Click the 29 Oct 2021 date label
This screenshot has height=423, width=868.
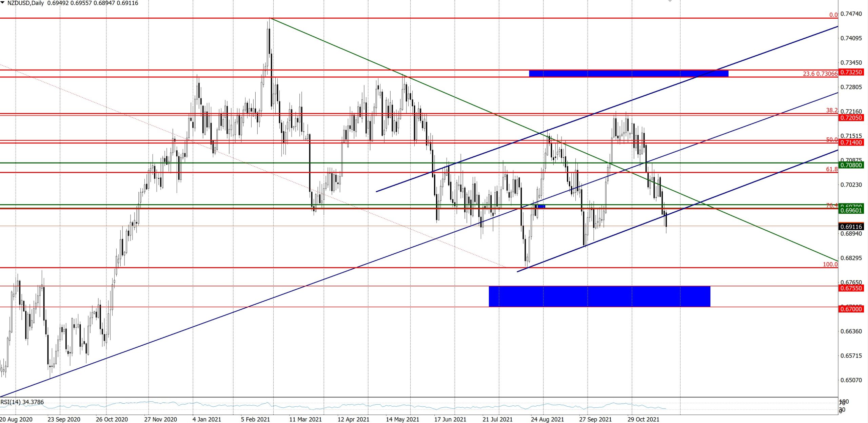tap(643, 419)
